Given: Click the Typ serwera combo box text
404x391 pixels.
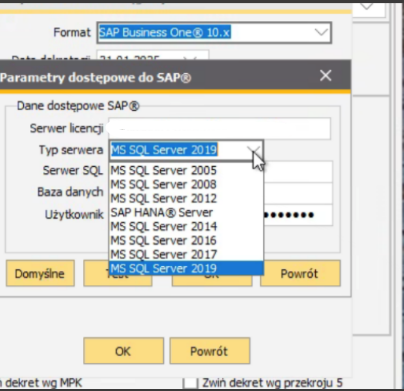Looking at the screenshot, I should [x=164, y=150].
